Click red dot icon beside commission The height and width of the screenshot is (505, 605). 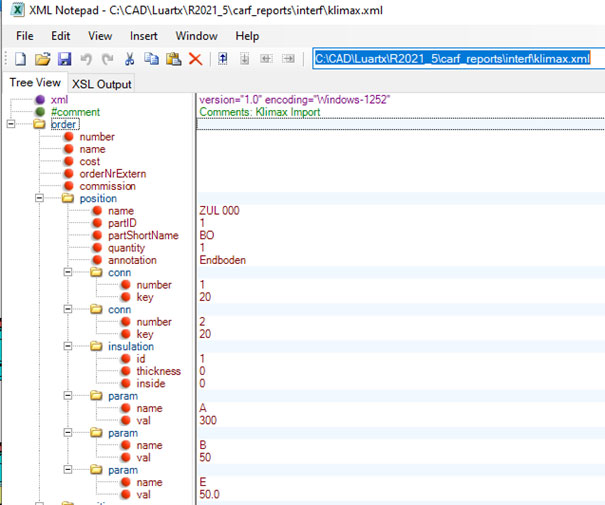pyautogui.click(x=69, y=186)
